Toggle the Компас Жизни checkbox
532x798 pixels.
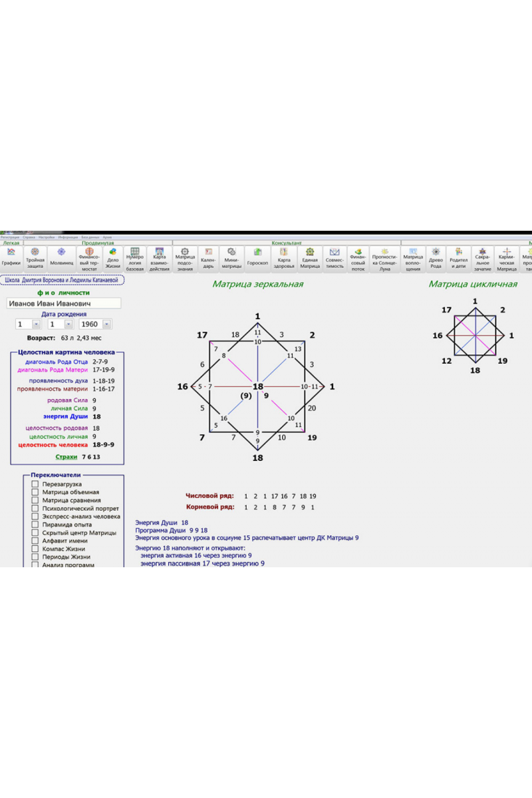coord(35,549)
